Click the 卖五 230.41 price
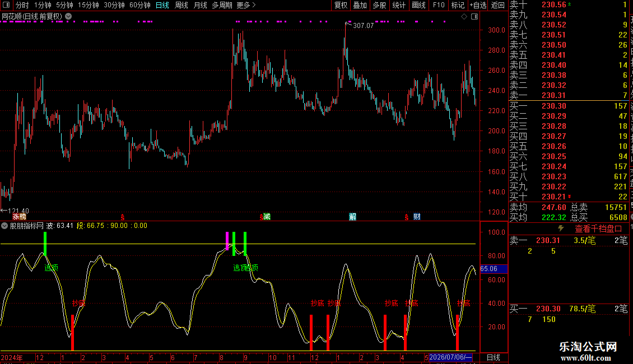This screenshot has width=633, height=364. pos(554,55)
